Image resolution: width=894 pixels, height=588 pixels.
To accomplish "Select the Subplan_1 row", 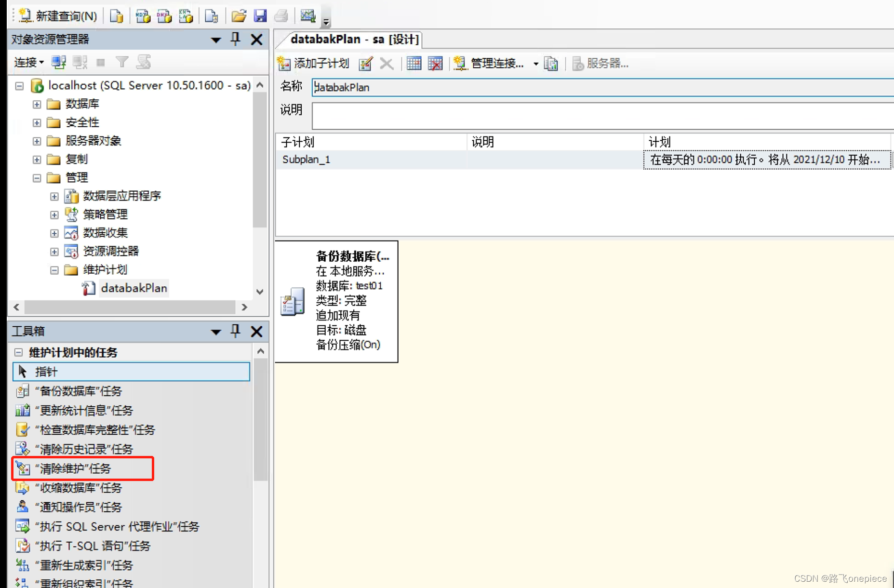I will coord(583,160).
